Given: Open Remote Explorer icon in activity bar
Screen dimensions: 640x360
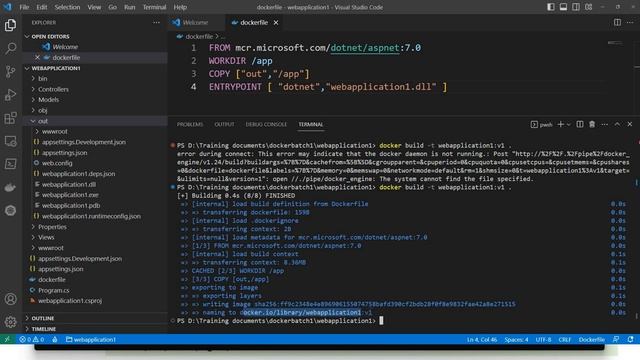Looking at the screenshot, I should tap(11, 141).
